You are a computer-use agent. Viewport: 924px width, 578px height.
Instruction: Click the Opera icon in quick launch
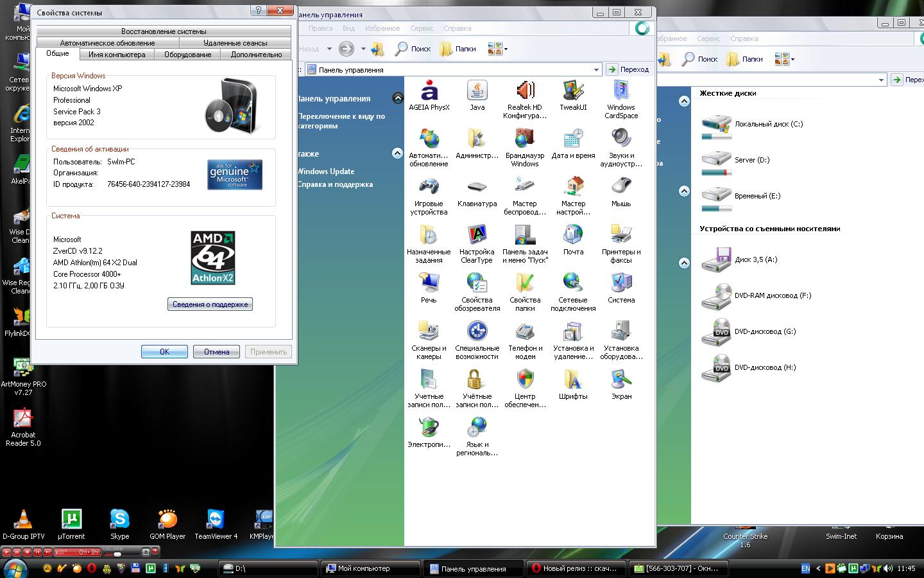[92, 568]
